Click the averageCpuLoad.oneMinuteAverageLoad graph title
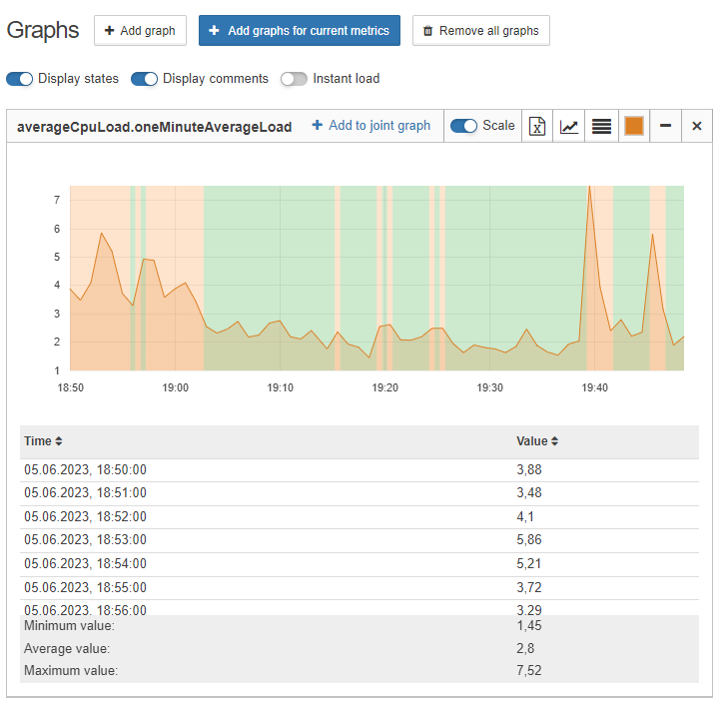Viewport: 728px width, 702px height. 154,127
